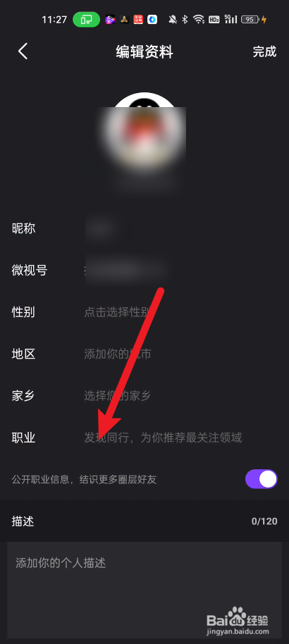
Task: Tap the muted bell notification icon
Action: coord(173,19)
